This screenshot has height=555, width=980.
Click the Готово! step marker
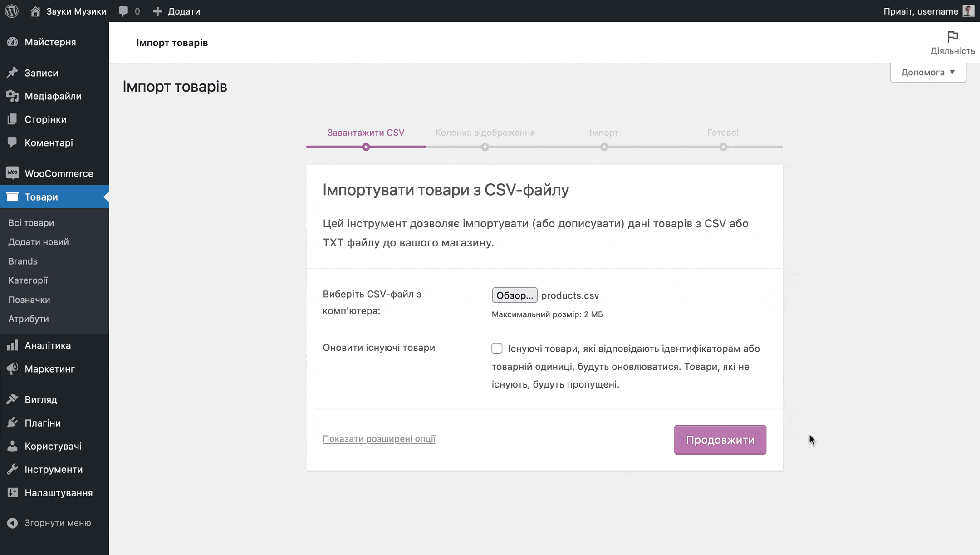click(x=723, y=147)
